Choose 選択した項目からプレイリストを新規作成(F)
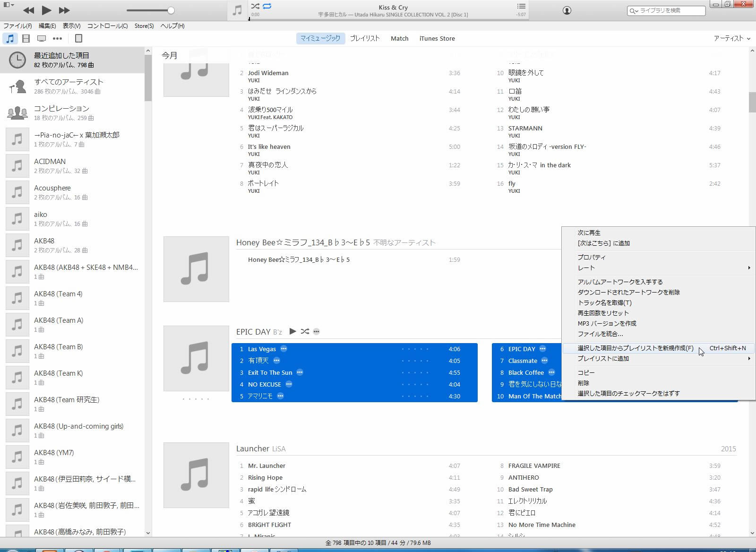 tap(659, 348)
